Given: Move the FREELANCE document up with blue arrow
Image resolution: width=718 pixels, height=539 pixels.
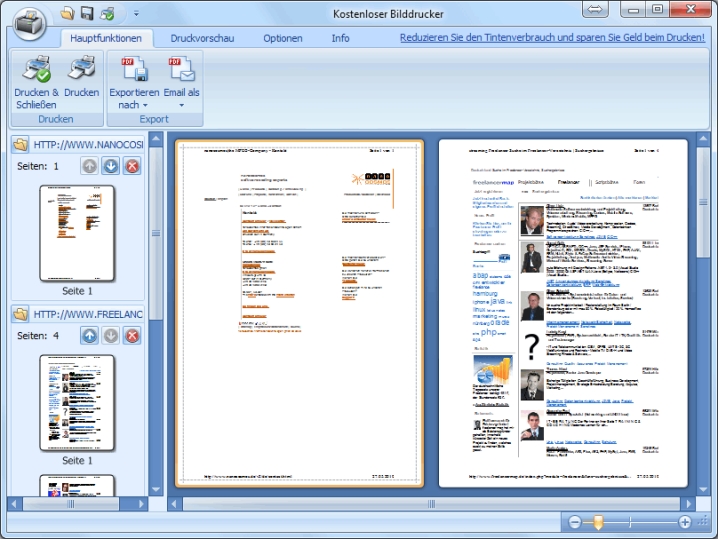Looking at the screenshot, I should click(x=89, y=335).
